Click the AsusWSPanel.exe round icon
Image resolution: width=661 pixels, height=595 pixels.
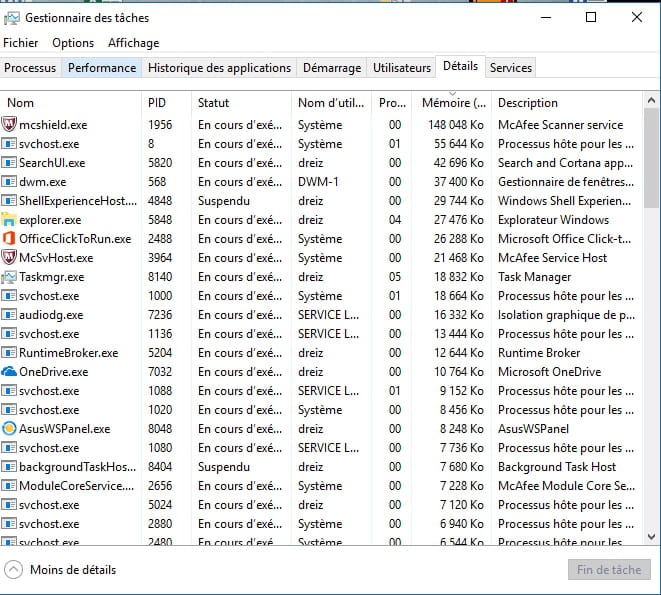tap(9, 429)
